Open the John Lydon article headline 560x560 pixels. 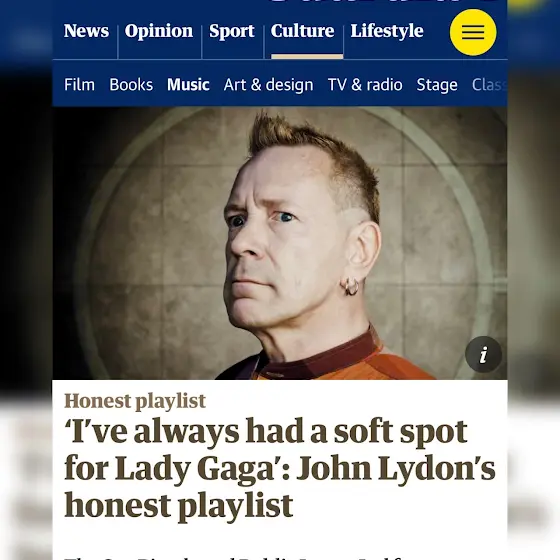pos(280,468)
